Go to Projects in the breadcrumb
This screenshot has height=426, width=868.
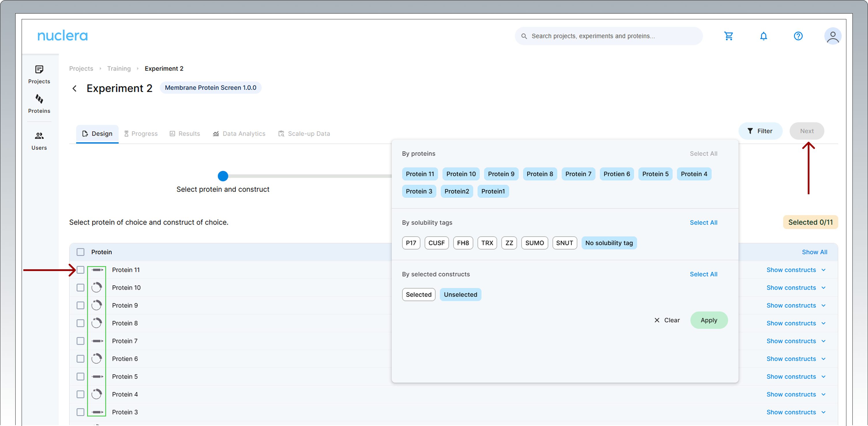(81, 68)
